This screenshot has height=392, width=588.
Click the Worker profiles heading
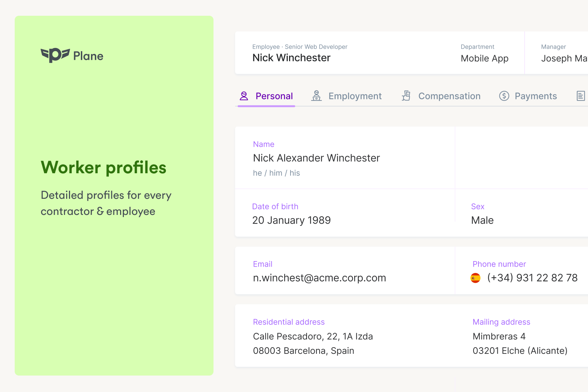point(104,167)
